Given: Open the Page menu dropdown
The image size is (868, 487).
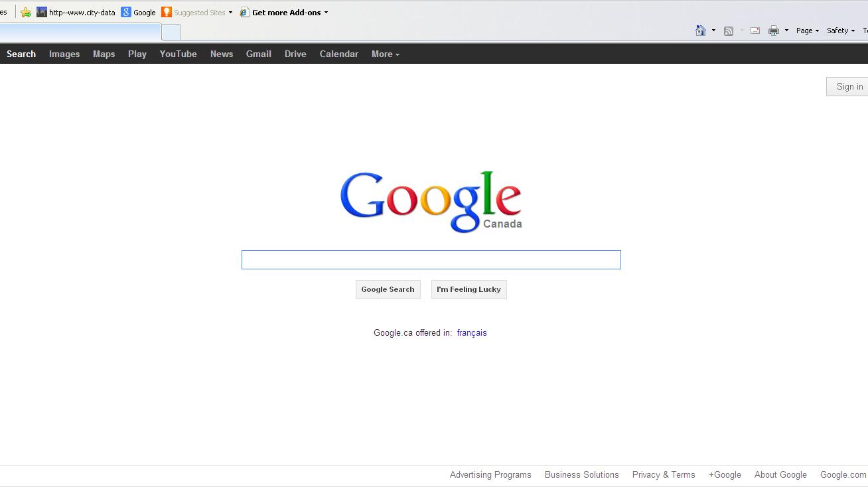Looking at the screenshot, I should click(808, 31).
